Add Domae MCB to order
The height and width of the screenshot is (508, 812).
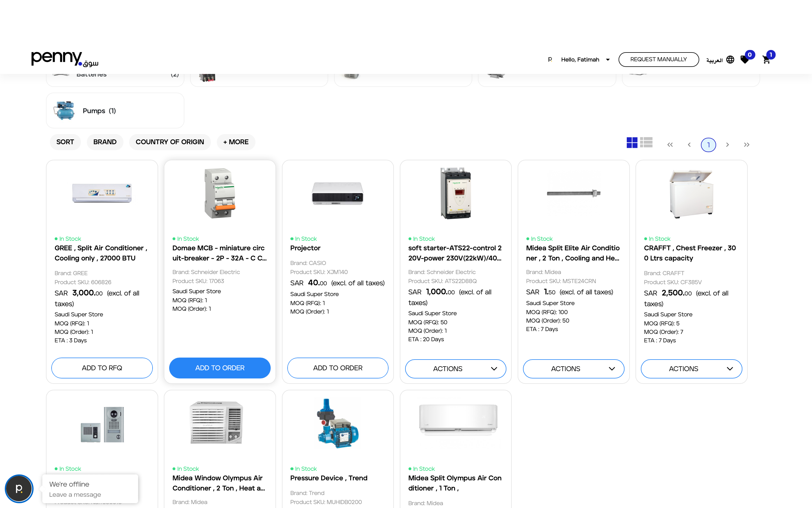220,368
